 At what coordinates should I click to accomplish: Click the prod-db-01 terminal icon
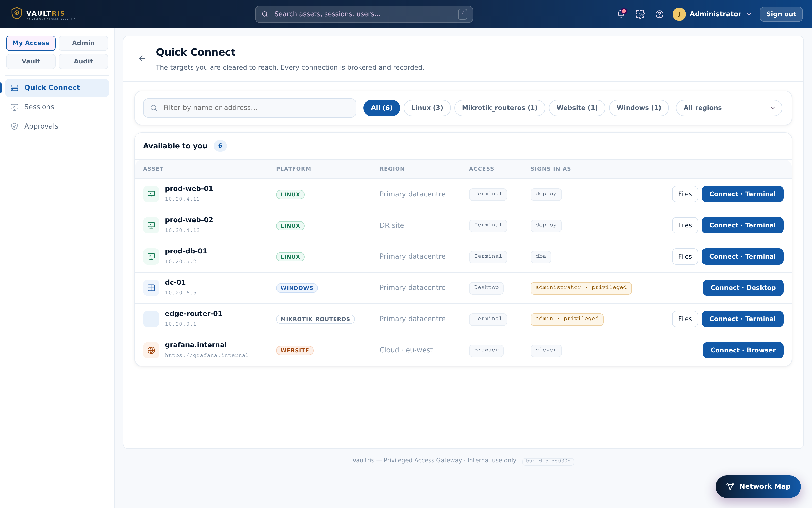[x=151, y=257]
